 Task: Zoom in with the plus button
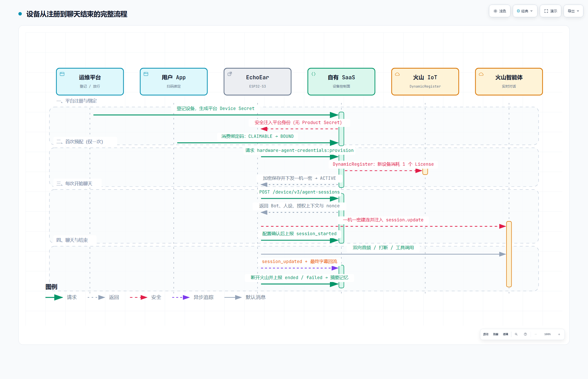559,334
